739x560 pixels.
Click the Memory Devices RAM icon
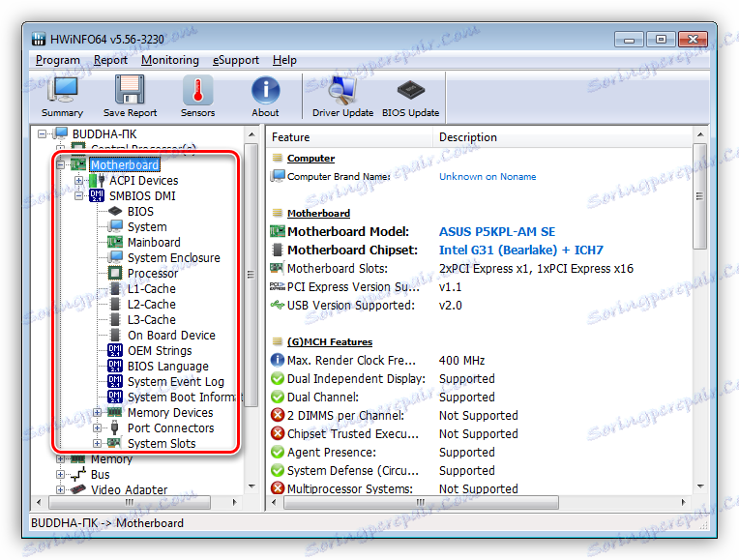point(115,412)
